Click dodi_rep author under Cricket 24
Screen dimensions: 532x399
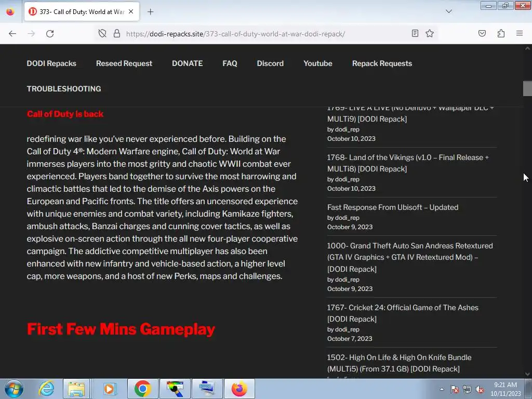[347, 329]
